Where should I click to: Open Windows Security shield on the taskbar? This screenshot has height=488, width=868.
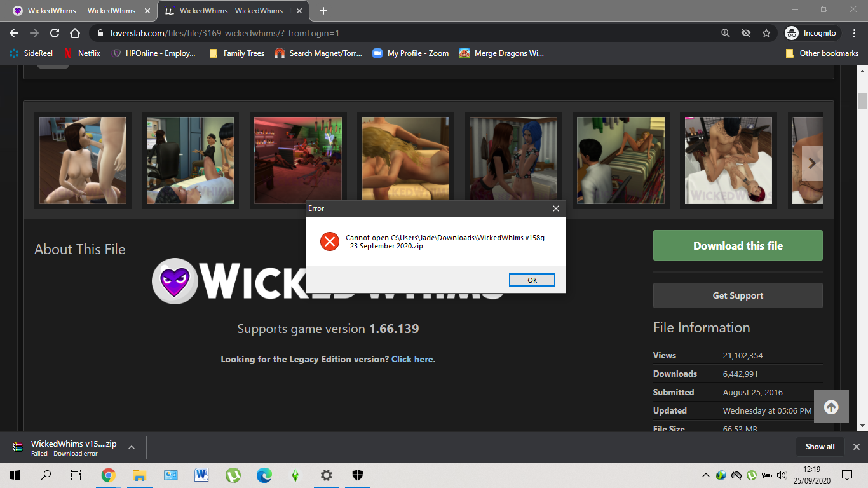[x=357, y=475]
